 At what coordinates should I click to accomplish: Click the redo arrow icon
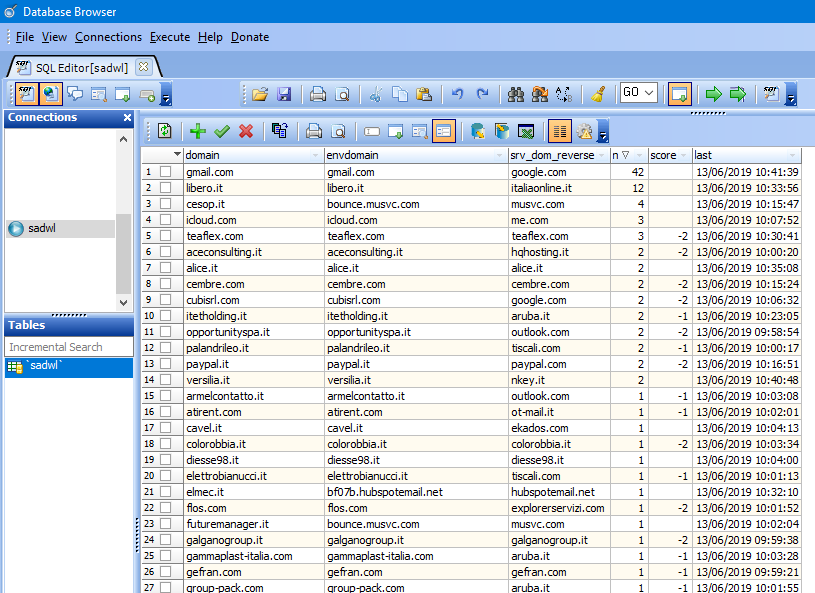tap(482, 94)
